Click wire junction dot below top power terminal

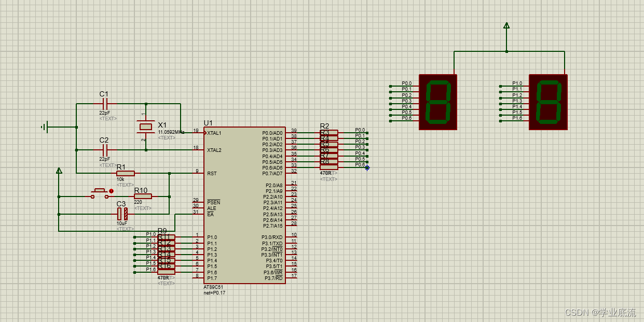tap(506, 51)
